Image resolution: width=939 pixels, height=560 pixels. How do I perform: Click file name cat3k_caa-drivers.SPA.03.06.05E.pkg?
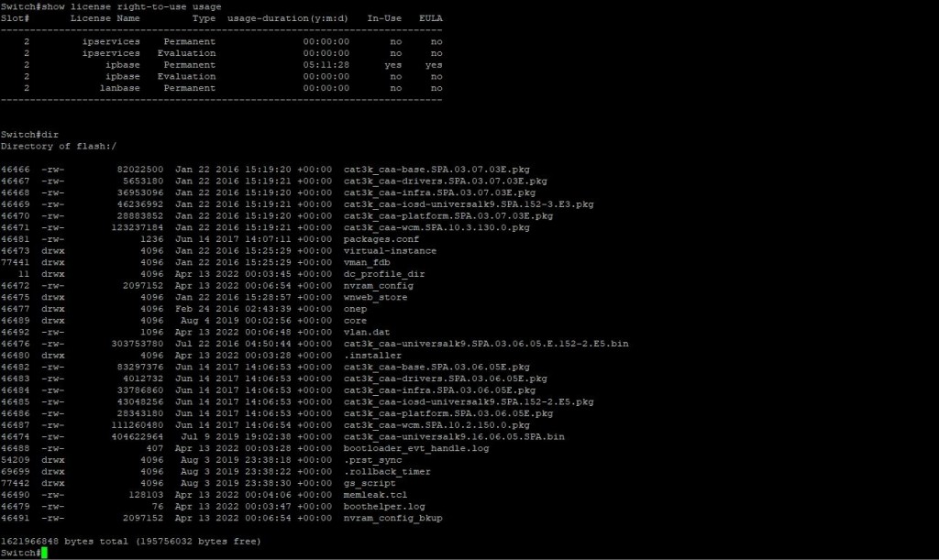[445, 379]
